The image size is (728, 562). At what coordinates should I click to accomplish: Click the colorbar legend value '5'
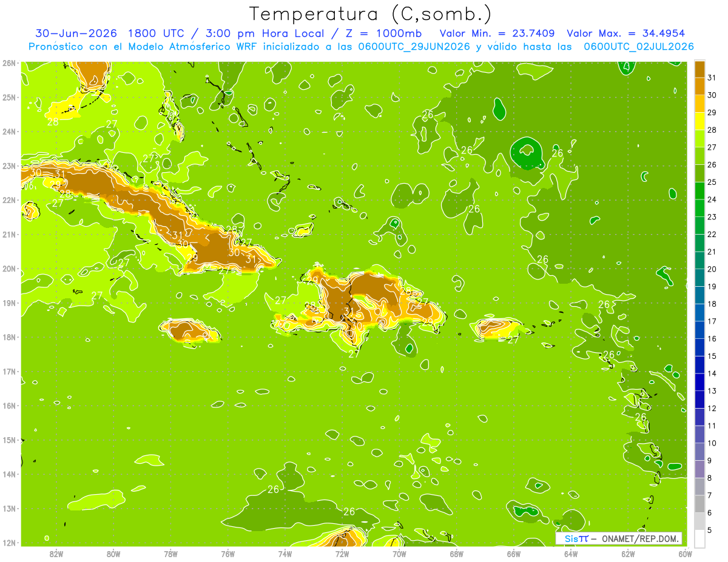710,530
